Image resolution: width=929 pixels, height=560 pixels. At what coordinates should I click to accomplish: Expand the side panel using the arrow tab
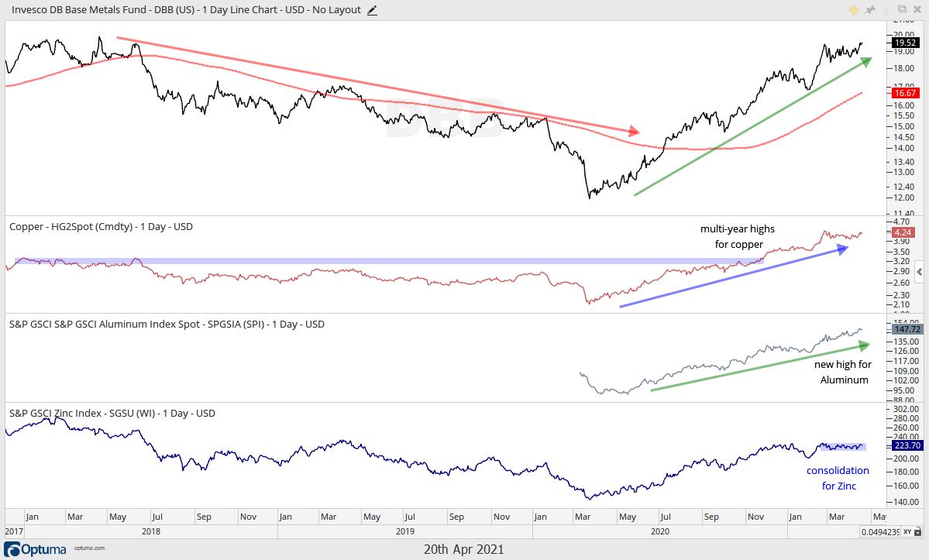click(920, 273)
